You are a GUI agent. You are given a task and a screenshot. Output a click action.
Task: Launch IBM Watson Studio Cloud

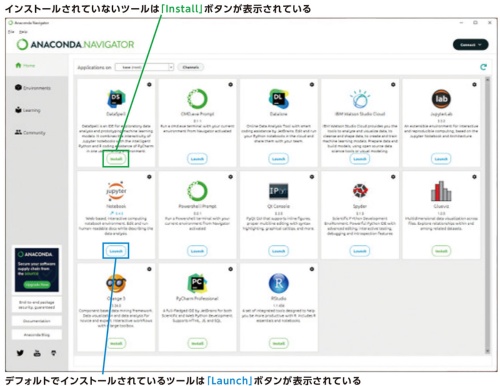tap(360, 159)
